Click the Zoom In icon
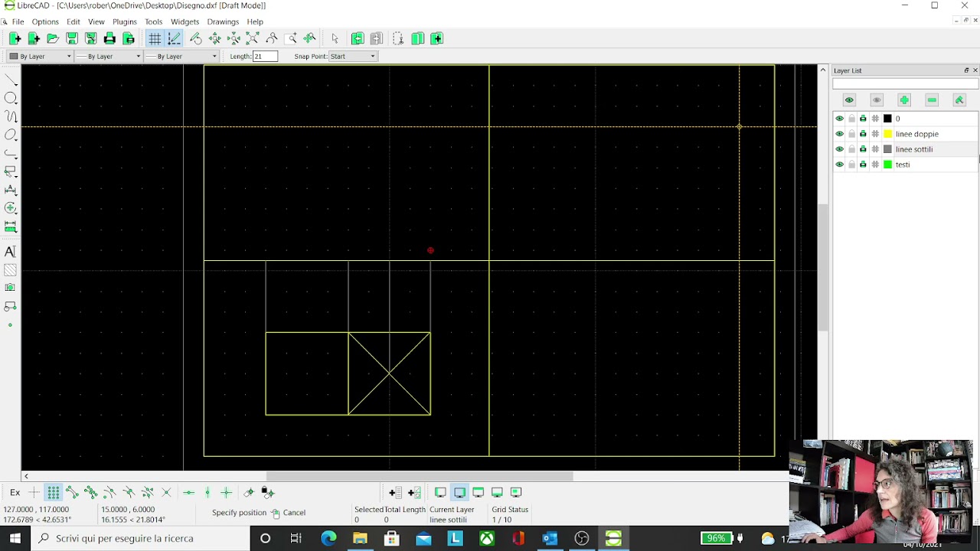 coord(215,38)
